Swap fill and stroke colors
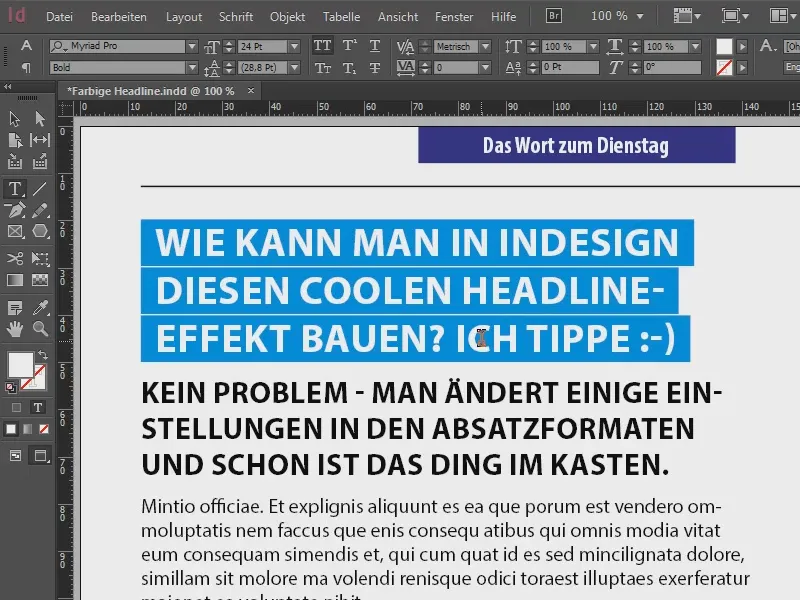Screen dimensions: 800x600 click(x=43, y=354)
